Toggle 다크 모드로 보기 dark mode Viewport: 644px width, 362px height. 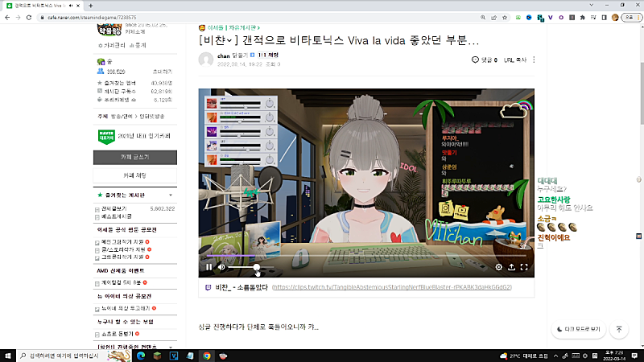click(579, 330)
